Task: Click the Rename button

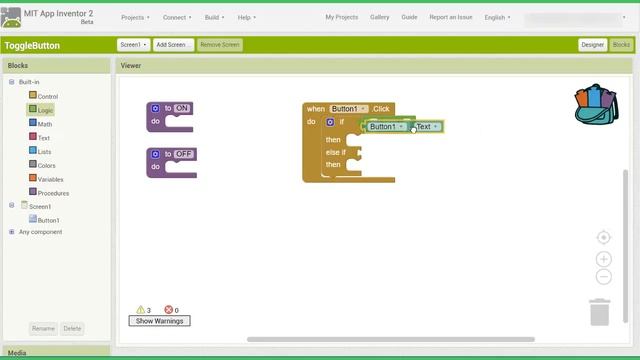Action: [43, 328]
